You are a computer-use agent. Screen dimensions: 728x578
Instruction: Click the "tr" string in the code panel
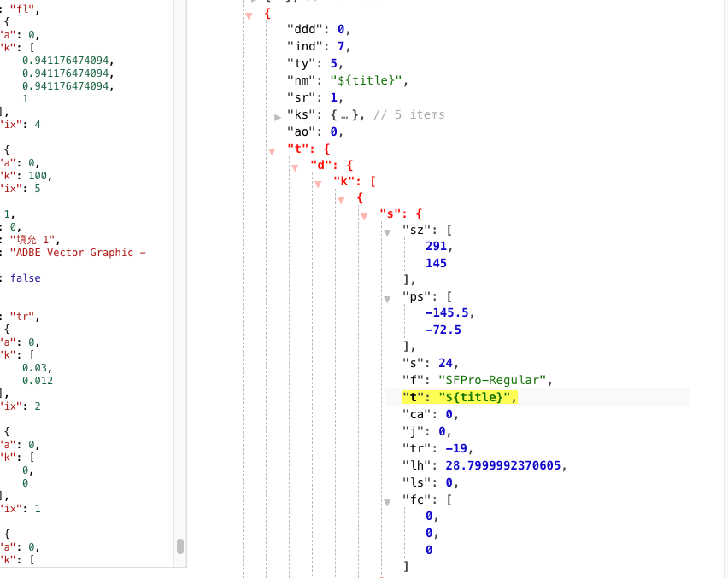22,317
